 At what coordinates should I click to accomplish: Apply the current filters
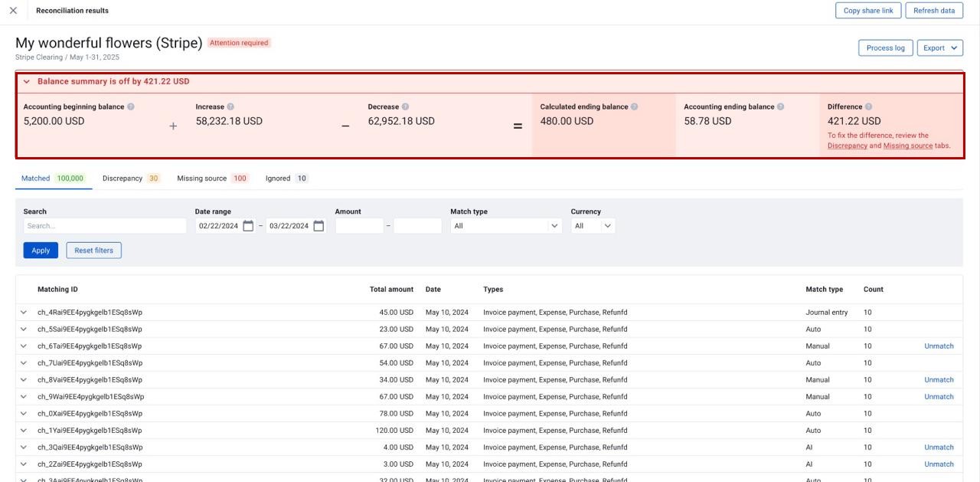click(x=41, y=251)
